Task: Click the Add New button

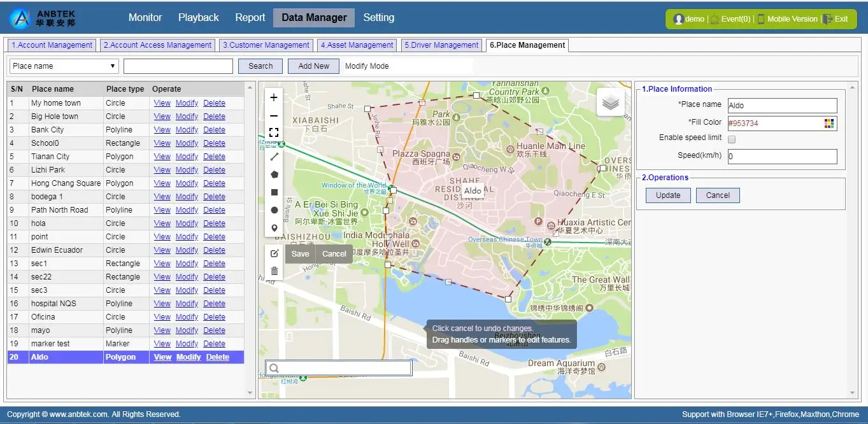Action: click(x=313, y=66)
